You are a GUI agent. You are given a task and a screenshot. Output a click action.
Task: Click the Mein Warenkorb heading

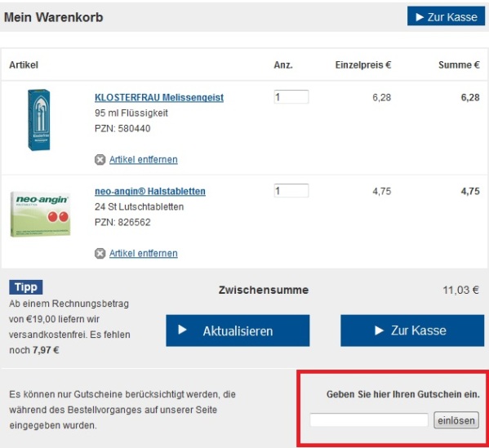point(54,17)
